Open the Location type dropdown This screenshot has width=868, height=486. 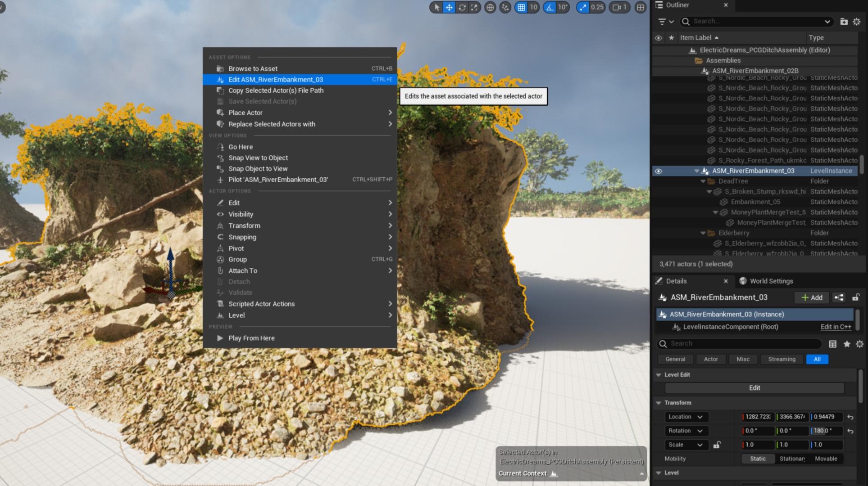686,417
